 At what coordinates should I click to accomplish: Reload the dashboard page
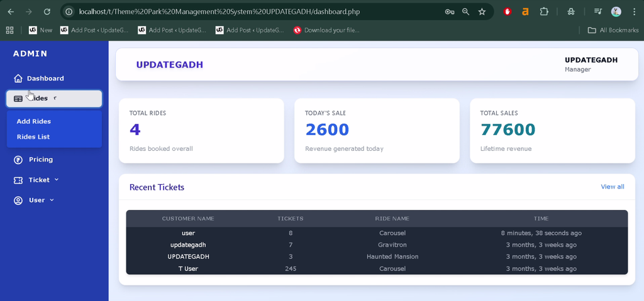47,12
